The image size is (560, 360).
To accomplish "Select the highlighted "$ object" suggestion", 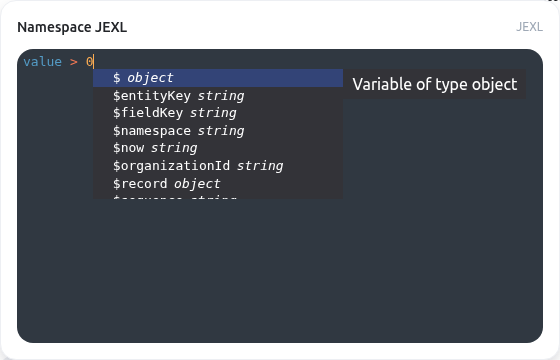I will coord(218,78).
